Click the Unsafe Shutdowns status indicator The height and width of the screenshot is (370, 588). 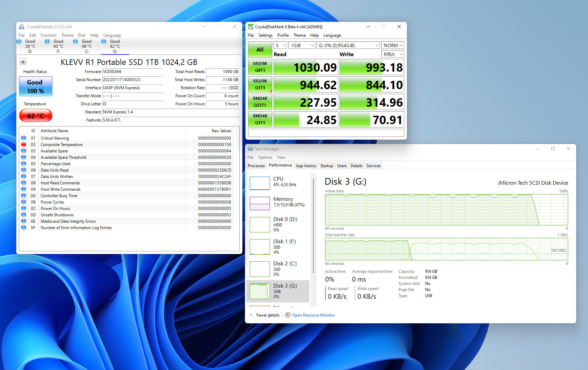[24, 215]
